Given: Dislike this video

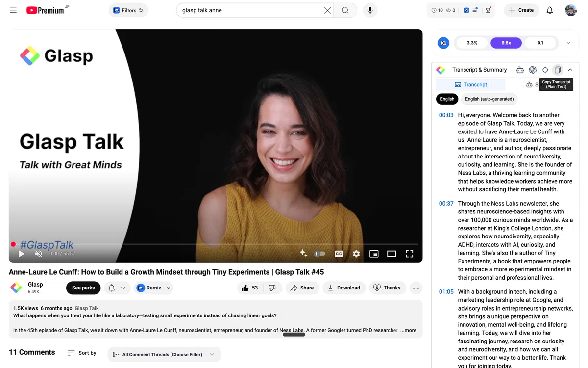Looking at the screenshot, I should coord(272,288).
